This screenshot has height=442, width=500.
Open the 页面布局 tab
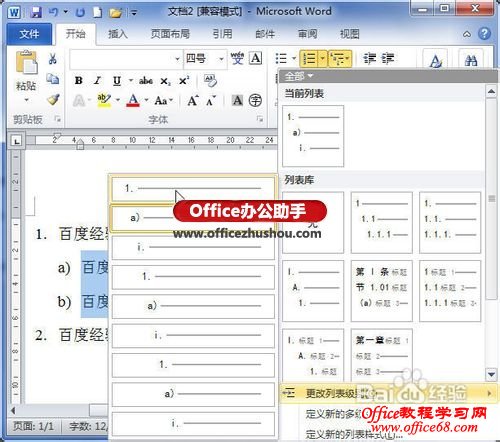point(170,34)
